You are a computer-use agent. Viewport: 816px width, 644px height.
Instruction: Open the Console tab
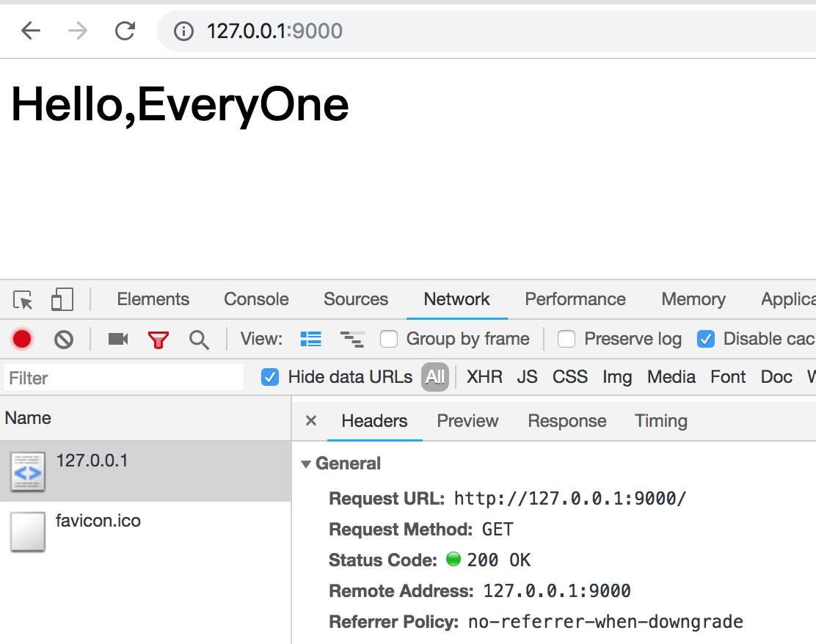[x=256, y=300]
